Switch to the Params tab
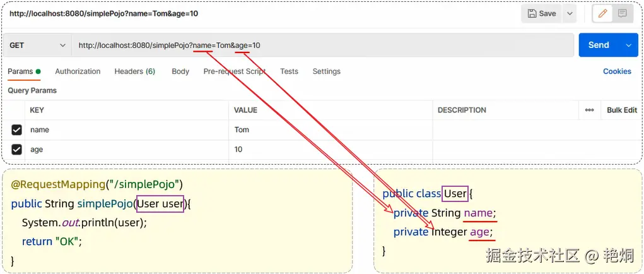The height and width of the screenshot is (274, 644). pyautogui.click(x=24, y=71)
